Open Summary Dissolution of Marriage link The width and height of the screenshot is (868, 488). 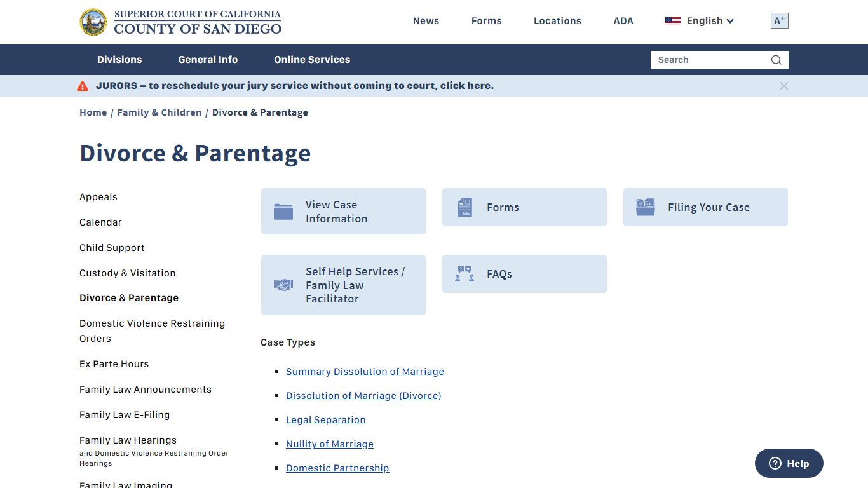pyautogui.click(x=365, y=372)
